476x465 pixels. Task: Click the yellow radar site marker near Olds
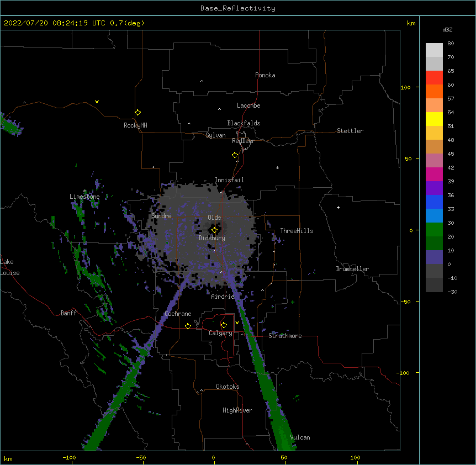coord(214,230)
